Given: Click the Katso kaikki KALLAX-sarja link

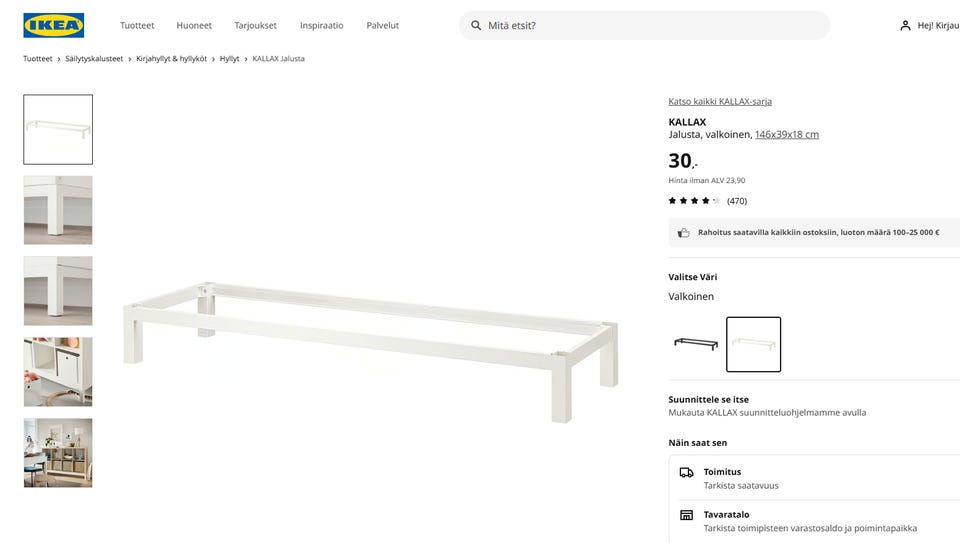Looking at the screenshot, I should (x=720, y=101).
